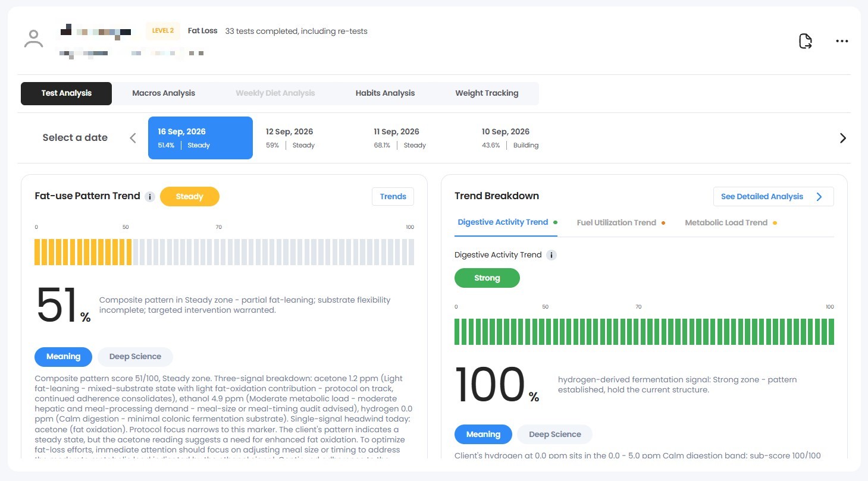Click the user profile avatar icon

34,39
